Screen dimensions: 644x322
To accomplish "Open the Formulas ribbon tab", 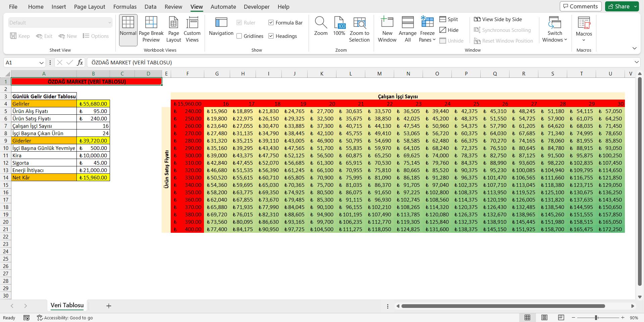I will [125, 7].
